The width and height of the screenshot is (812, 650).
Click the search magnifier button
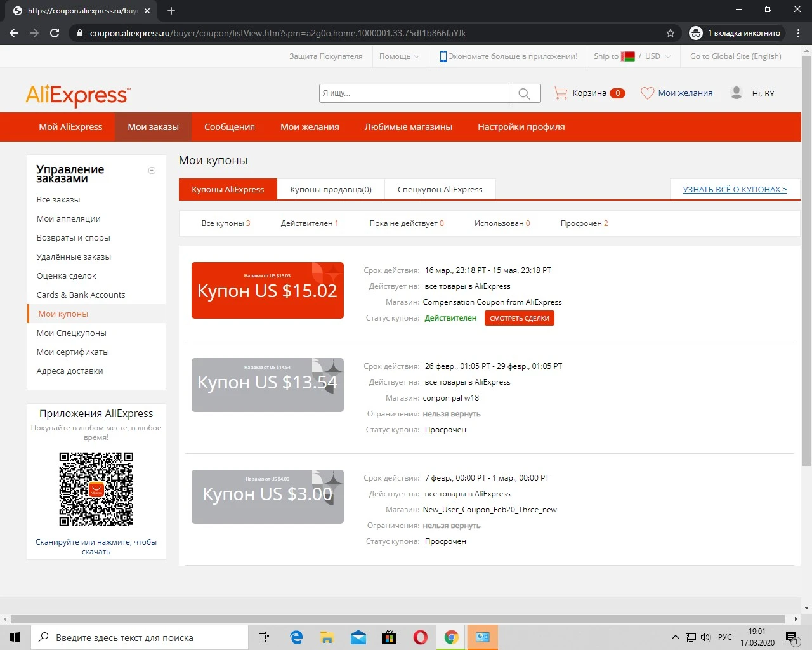point(525,93)
